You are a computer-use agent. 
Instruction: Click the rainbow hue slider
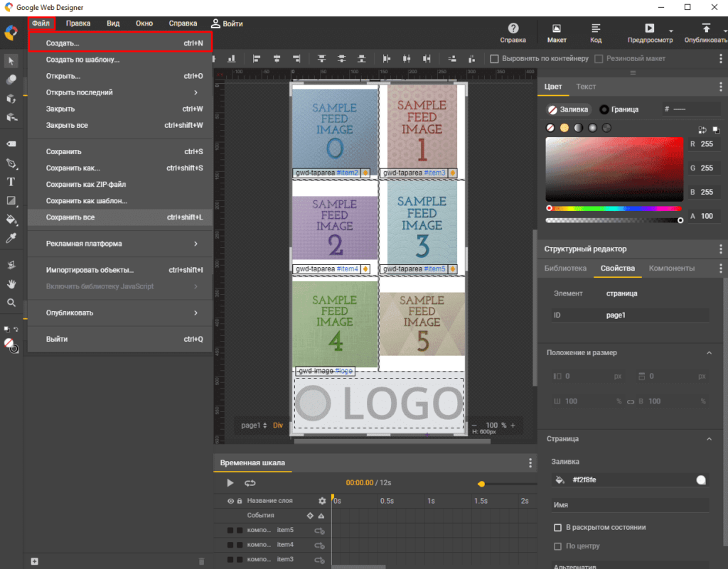615,208
